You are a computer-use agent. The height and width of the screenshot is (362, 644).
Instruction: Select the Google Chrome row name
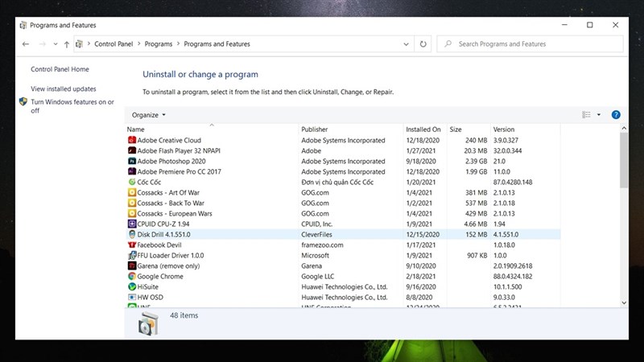click(160, 276)
